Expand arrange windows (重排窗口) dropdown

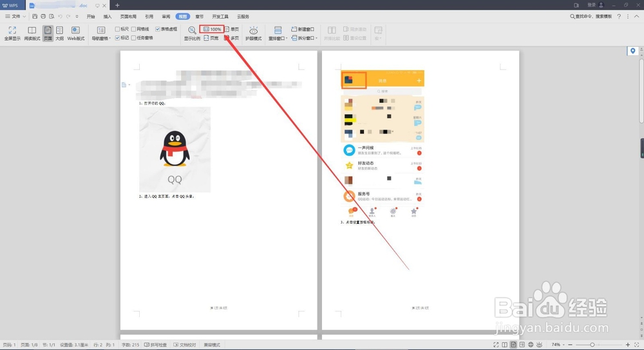pyautogui.click(x=287, y=39)
